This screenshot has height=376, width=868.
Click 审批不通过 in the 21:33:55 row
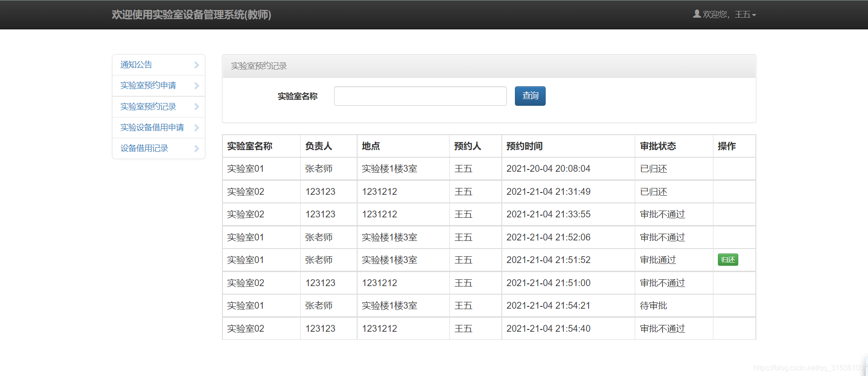pyautogui.click(x=662, y=214)
